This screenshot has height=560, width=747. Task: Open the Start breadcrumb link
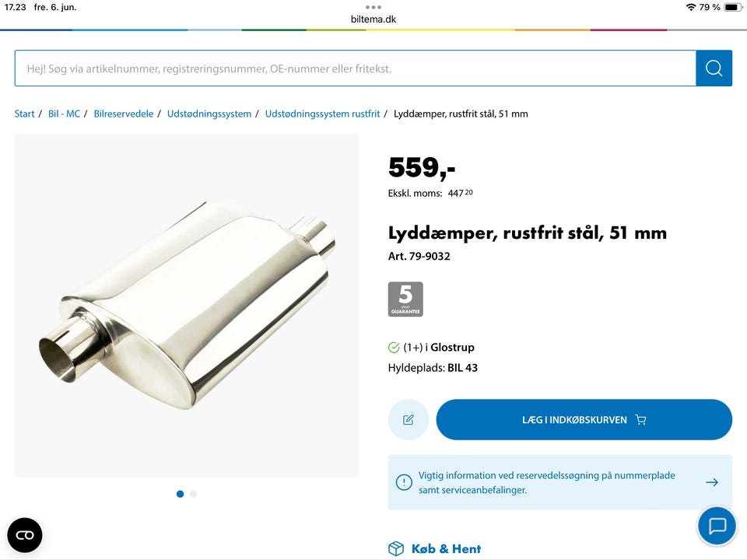[x=24, y=114]
